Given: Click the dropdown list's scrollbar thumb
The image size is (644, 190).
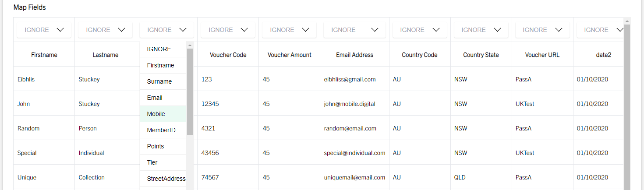Looking at the screenshot, I should click(x=190, y=91).
